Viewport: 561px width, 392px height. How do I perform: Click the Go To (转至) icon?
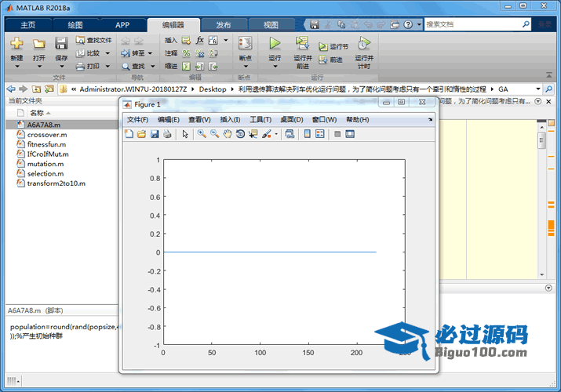126,53
